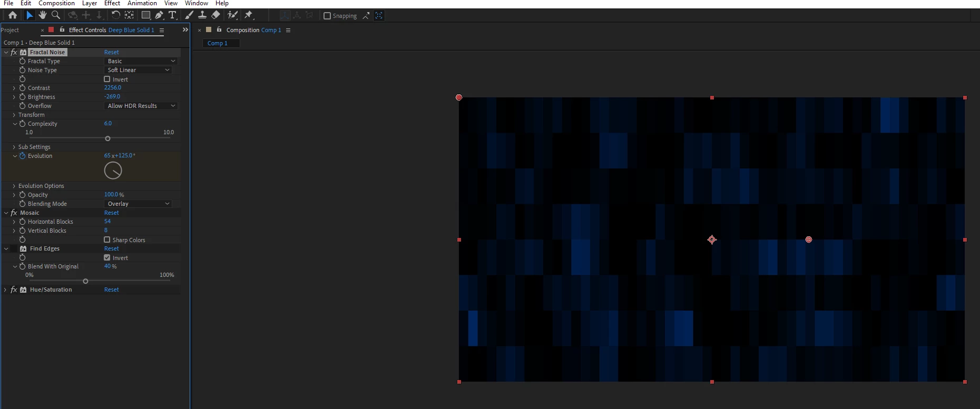Select the Puppet Pin tool

(249, 15)
